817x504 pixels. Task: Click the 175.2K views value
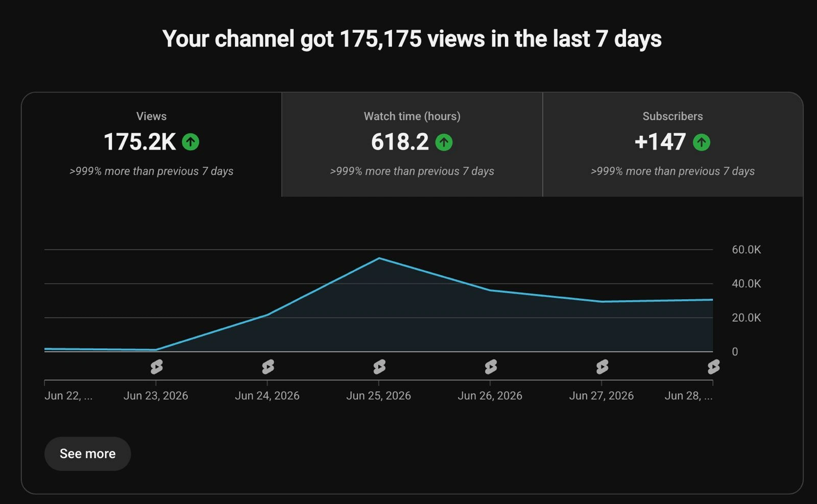tap(139, 142)
